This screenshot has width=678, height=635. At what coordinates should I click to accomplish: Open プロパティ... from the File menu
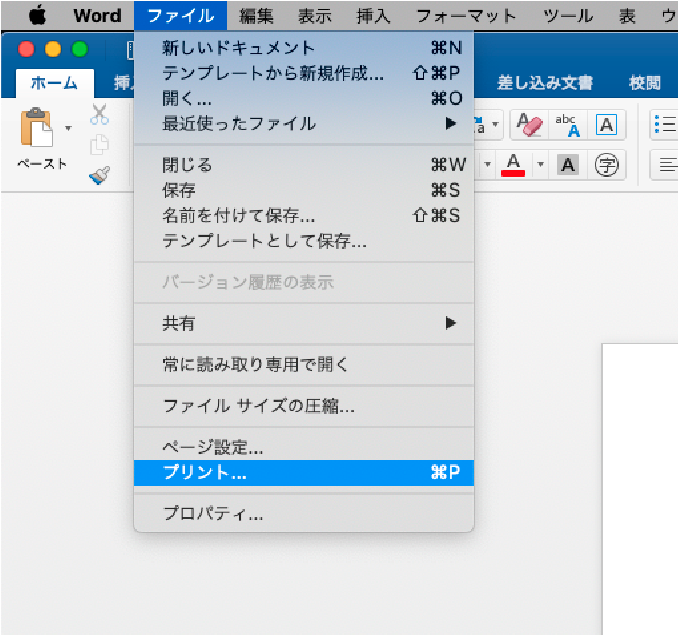click(x=304, y=514)
